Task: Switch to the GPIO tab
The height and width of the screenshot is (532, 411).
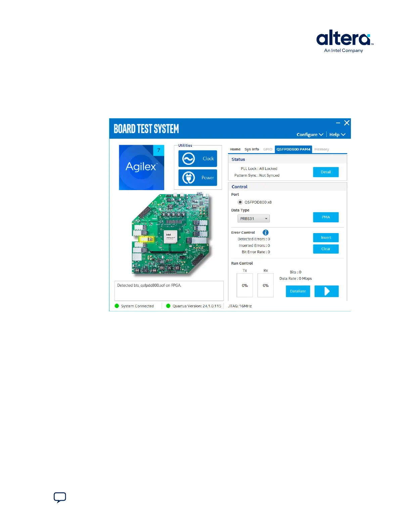Action: tap(268, 149)
